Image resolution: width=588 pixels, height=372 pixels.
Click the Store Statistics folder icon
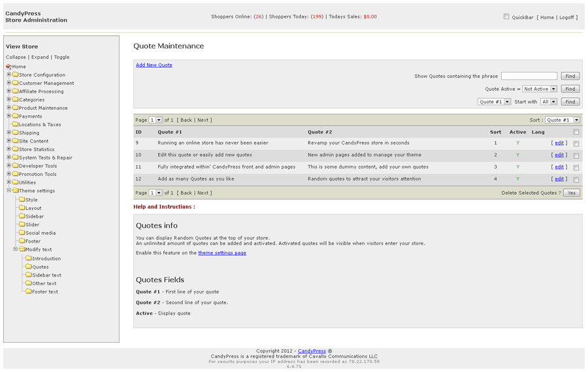16,148
